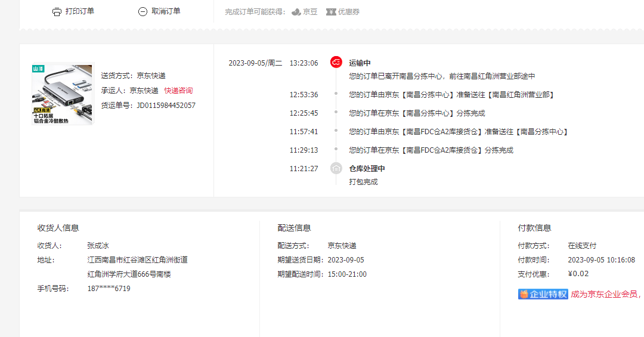
Task: Click the timeline dot at 11:29:13
Action: (x=336, y=150)
